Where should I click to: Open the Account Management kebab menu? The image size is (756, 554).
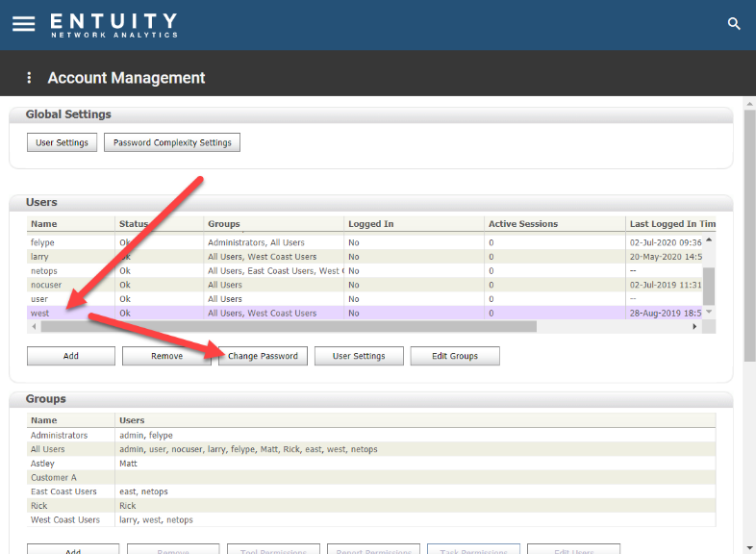29,78
